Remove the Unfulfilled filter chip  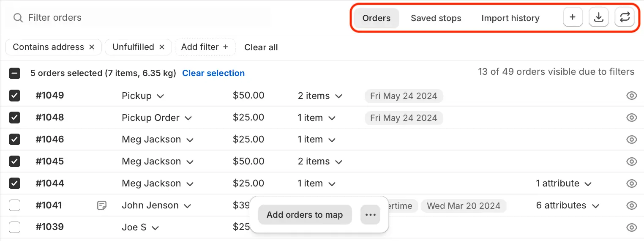click(161, 47)
